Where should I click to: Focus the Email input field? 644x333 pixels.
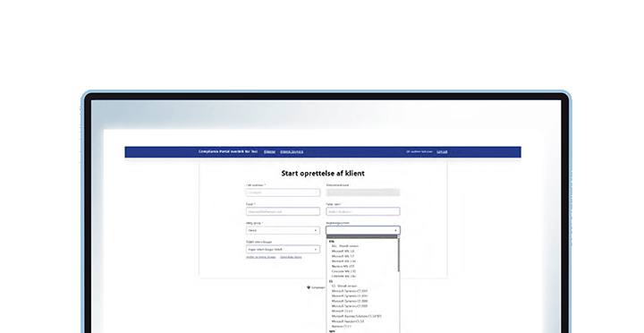click(x=283, y=211)
